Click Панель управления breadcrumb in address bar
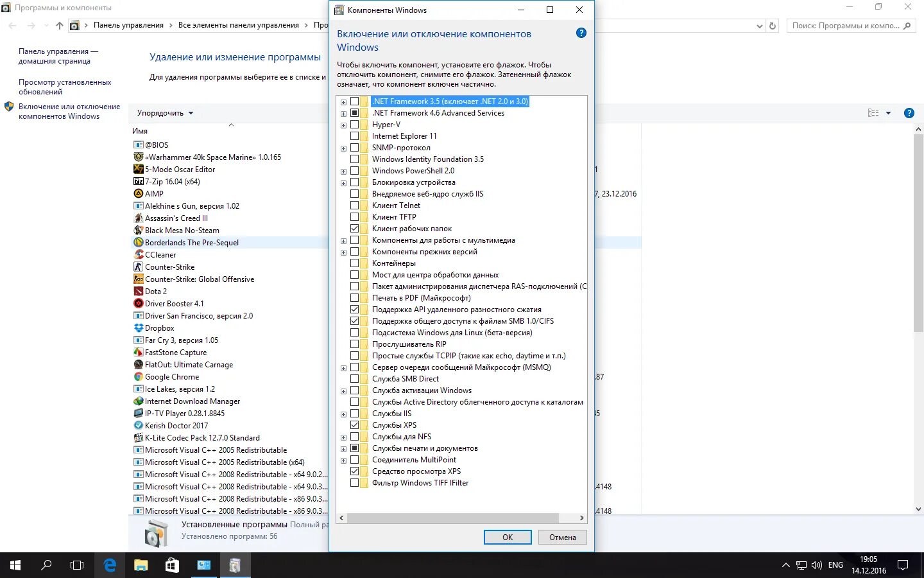 [x=128, y=25]
